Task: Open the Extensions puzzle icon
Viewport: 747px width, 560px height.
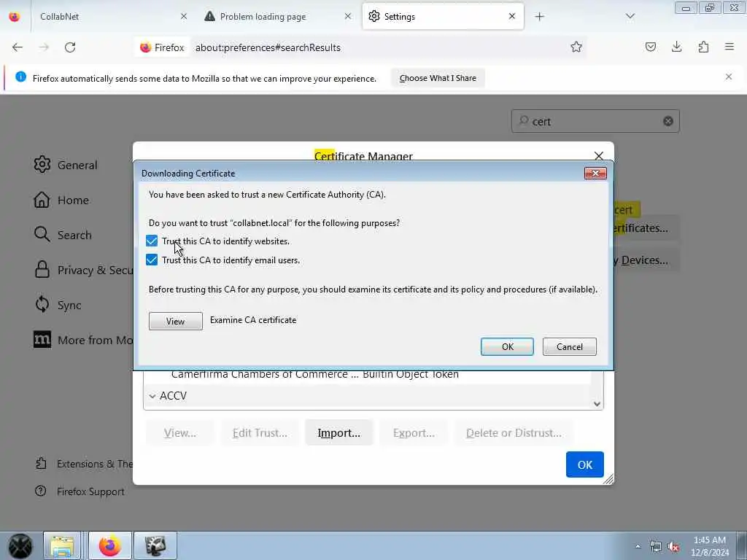Action: point(703,47)
